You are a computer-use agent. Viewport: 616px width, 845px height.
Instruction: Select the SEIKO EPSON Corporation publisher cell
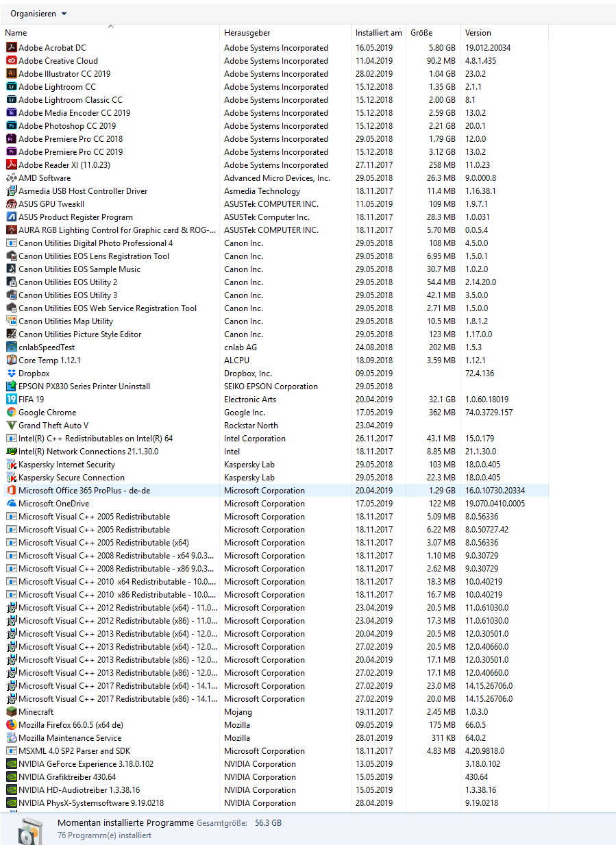271,387
